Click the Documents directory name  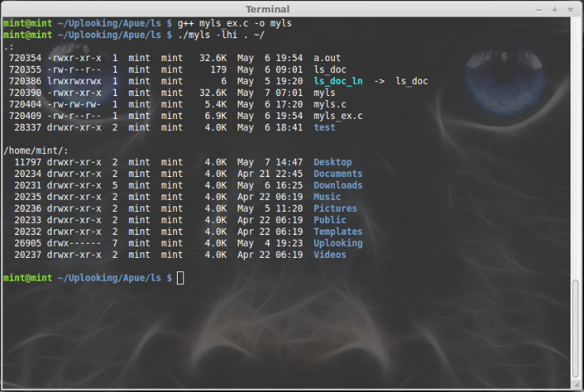338,174
